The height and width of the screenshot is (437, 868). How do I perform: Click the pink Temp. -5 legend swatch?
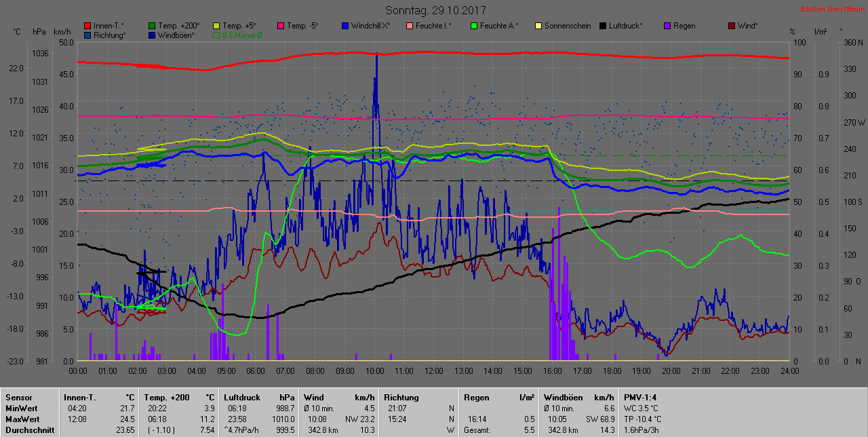tap(280, 26)
